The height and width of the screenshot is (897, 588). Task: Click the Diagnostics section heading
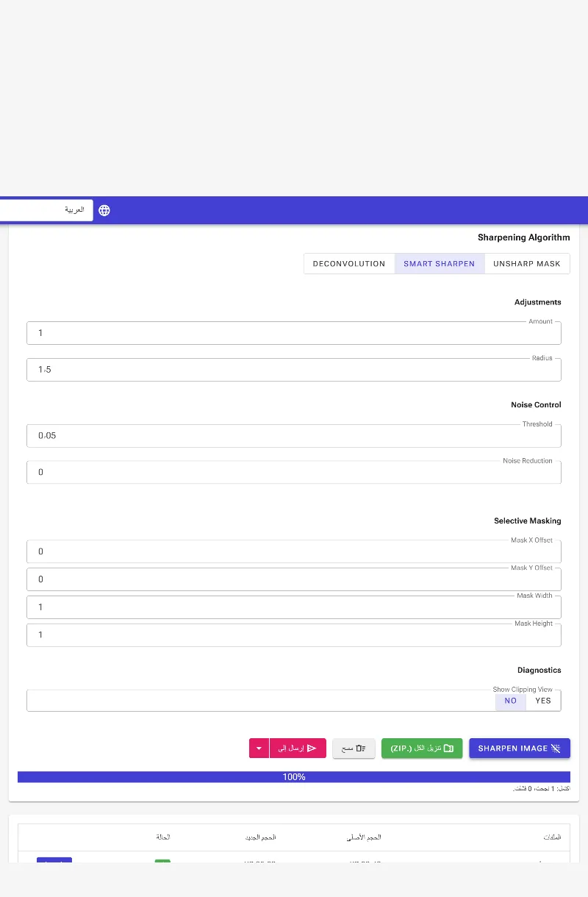(x=539, y=671)
